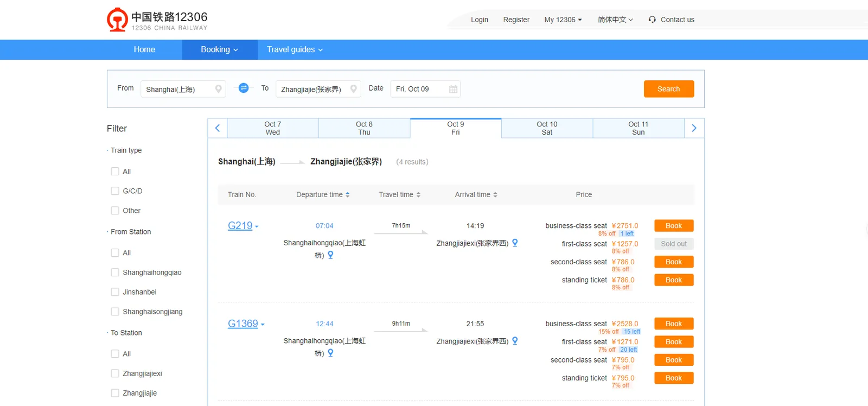Screen dimensions: 868x406
Task: Open the My 12306 dropdown
Action: coord(563,20)
